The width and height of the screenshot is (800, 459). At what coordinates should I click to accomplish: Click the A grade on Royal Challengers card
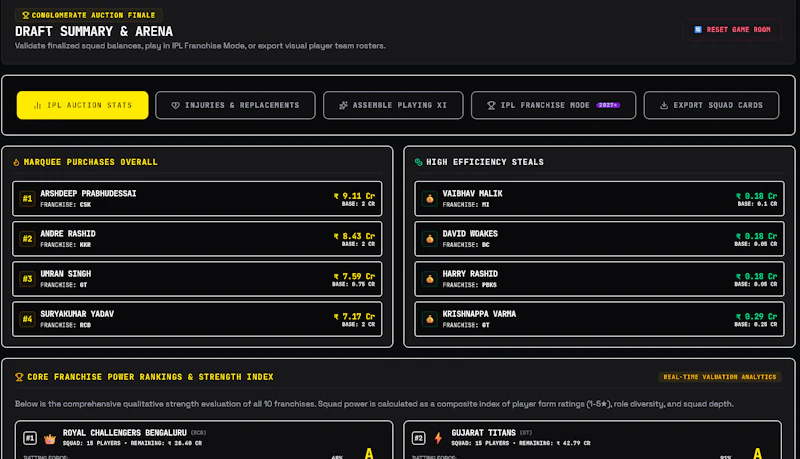(369, 453)
